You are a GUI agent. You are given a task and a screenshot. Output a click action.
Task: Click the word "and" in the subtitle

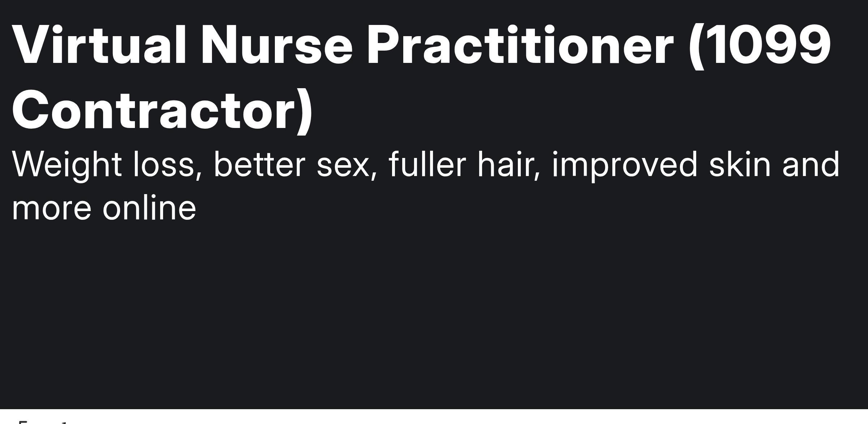click(x=811, y=165)
